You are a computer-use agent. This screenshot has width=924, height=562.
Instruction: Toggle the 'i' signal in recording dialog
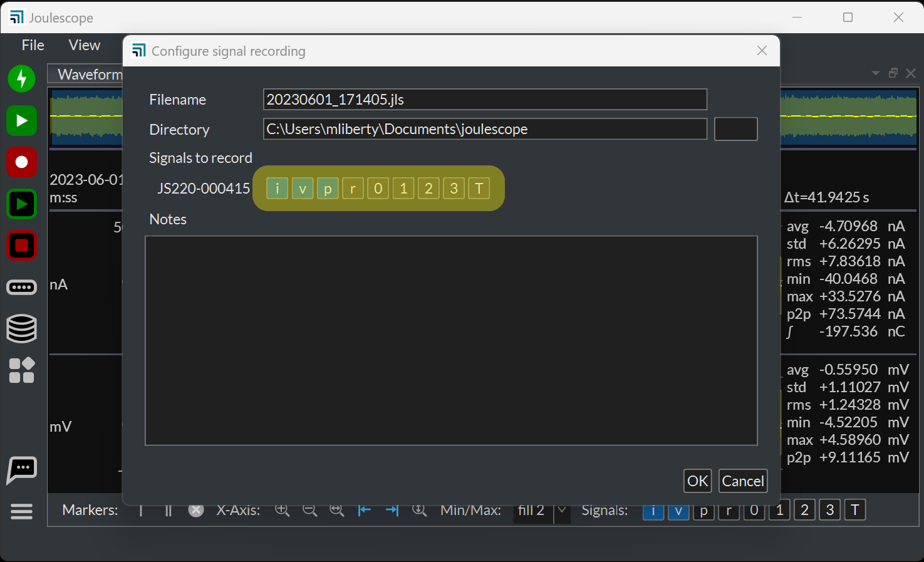[278, 189]
